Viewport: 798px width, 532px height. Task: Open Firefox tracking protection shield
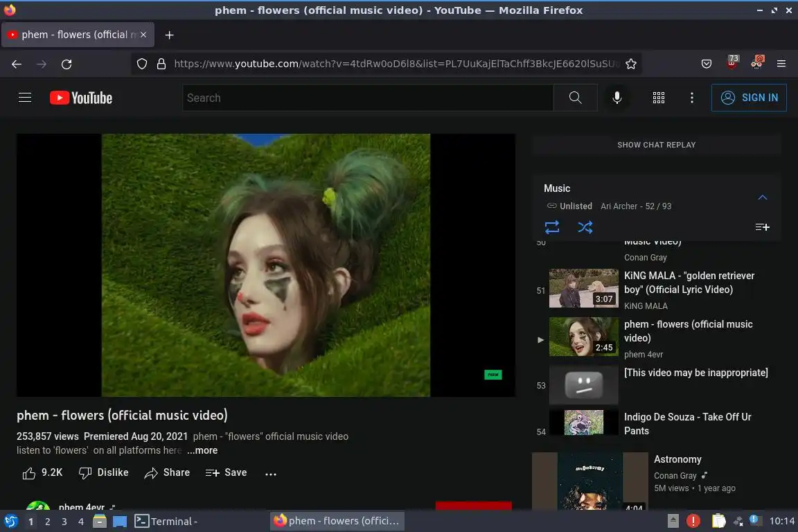coord(142,64)
